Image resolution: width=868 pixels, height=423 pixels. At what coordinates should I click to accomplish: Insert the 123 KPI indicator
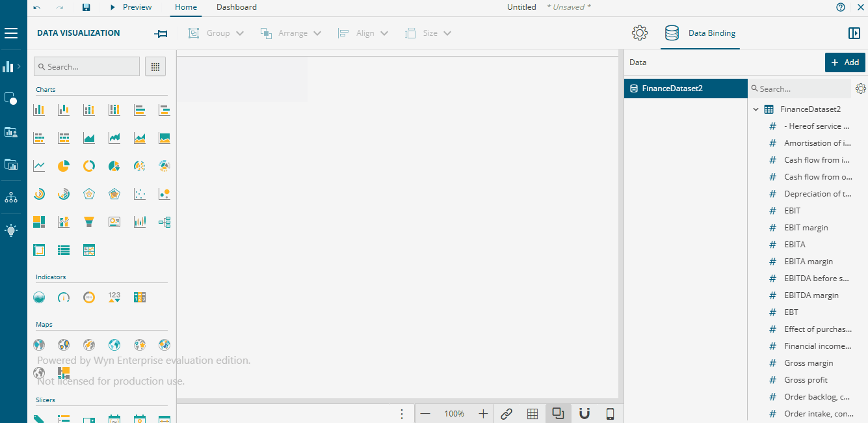tap(114, 297)
